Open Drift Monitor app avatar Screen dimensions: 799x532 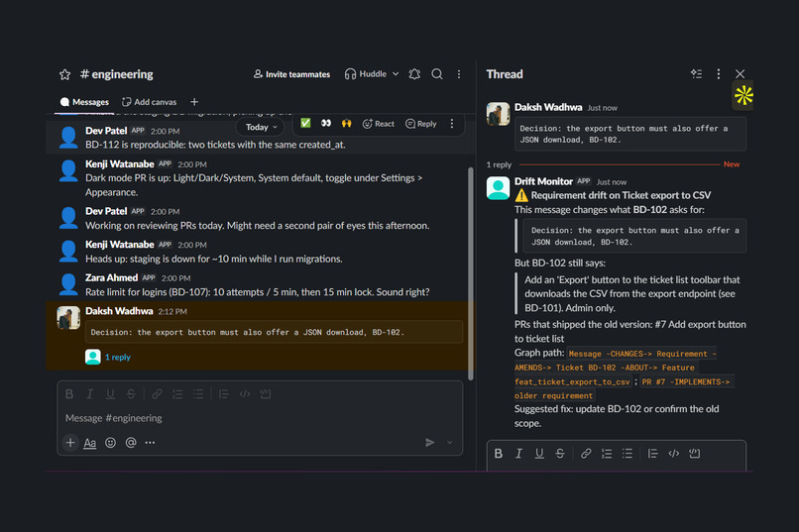498,188
